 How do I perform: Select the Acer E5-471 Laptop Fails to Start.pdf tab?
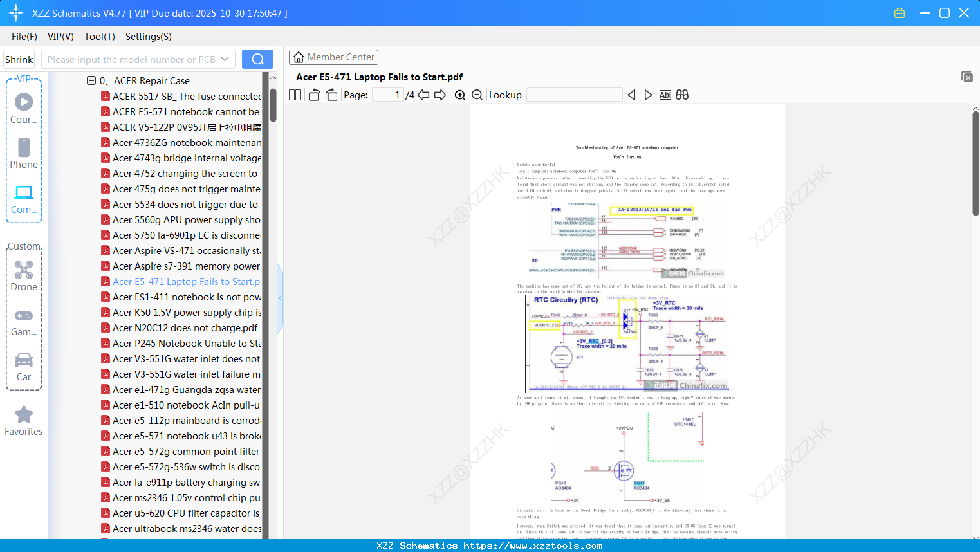[x=380, y=77]
